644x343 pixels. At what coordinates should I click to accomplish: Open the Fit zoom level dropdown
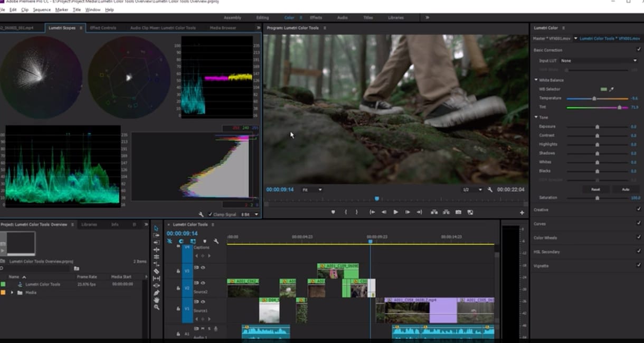(x=311, y=189)
